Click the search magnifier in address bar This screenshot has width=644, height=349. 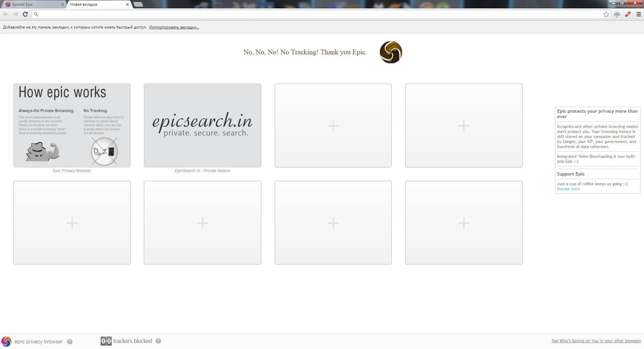click(36, 14)
